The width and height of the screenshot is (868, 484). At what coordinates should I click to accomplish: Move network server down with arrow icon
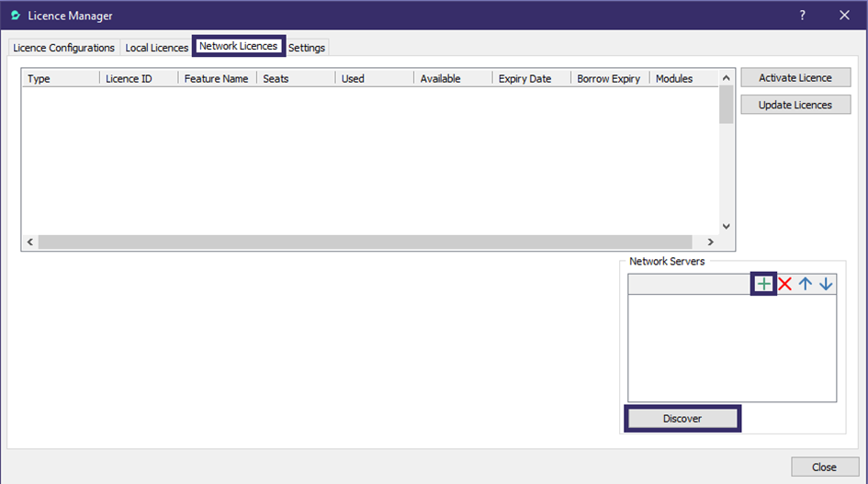pos(826,284)
